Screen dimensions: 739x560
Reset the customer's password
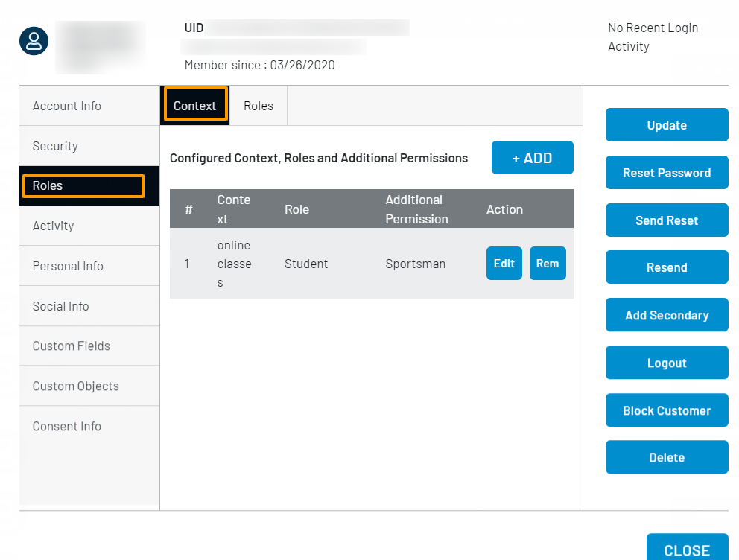666,172
